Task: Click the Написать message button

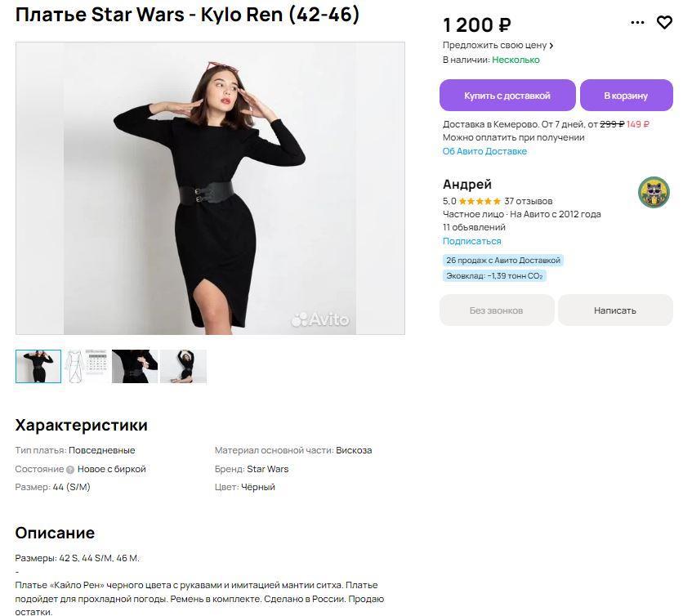Action: click(614, 310)
